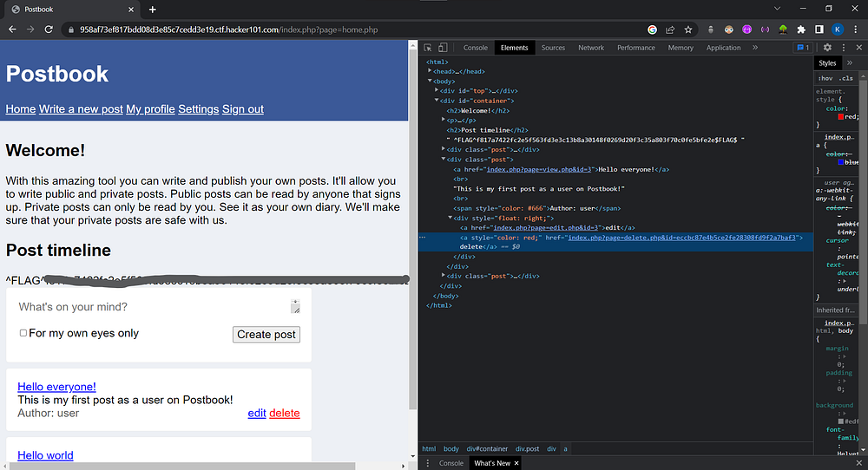Reload the page
Image resolution: width=868 pixels, height=470 pixels.
50,29
